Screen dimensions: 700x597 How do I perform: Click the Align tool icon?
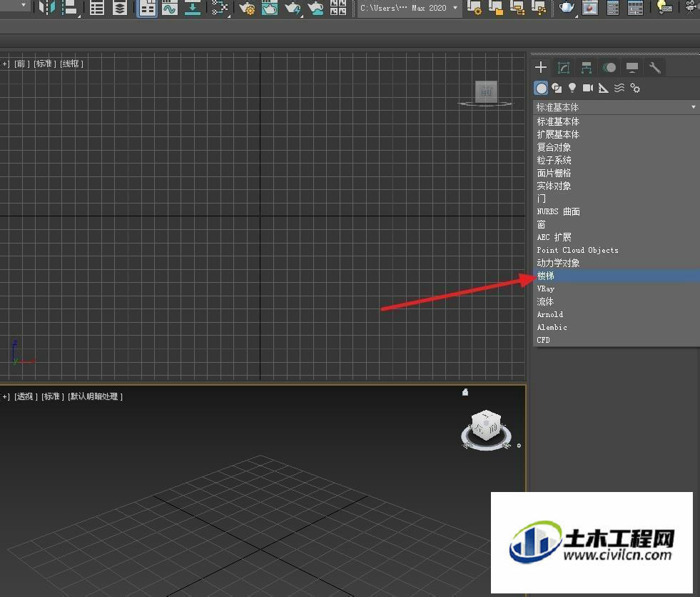pos(70,8)
